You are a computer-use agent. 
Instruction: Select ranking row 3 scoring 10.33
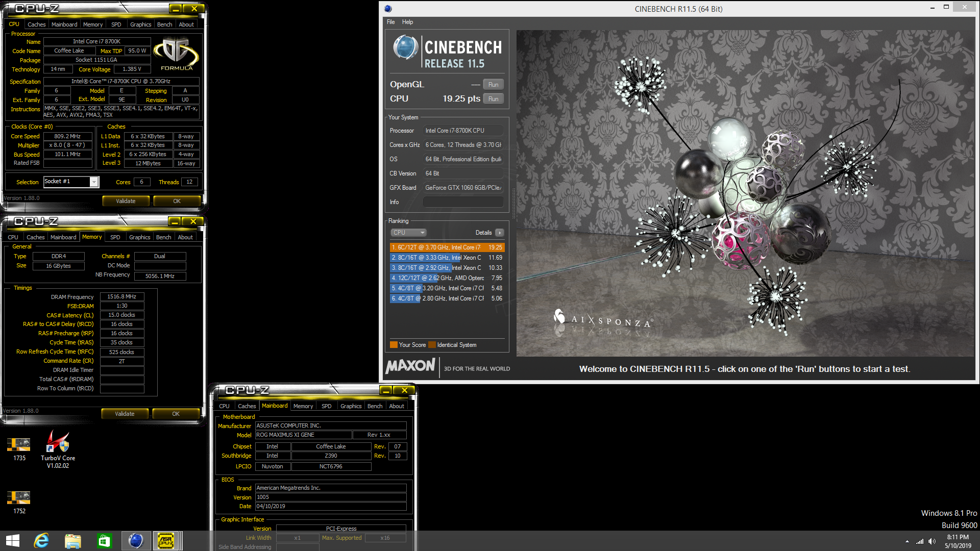tap(447, 268)
